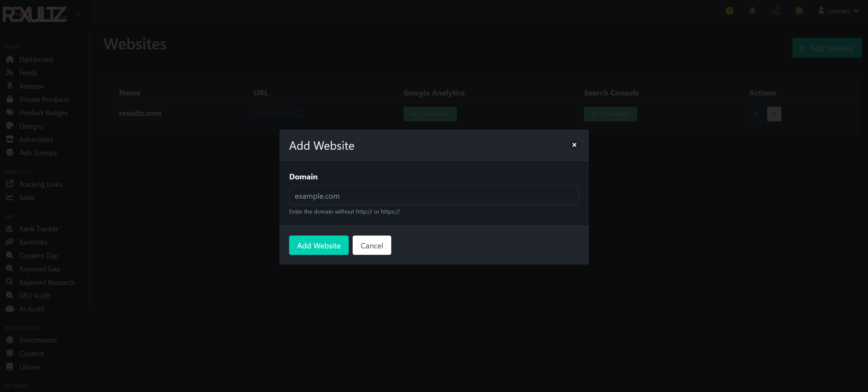The image size is (868, 392).
Task: Click the Advertisers store icon
Action: tap(10, 139)
